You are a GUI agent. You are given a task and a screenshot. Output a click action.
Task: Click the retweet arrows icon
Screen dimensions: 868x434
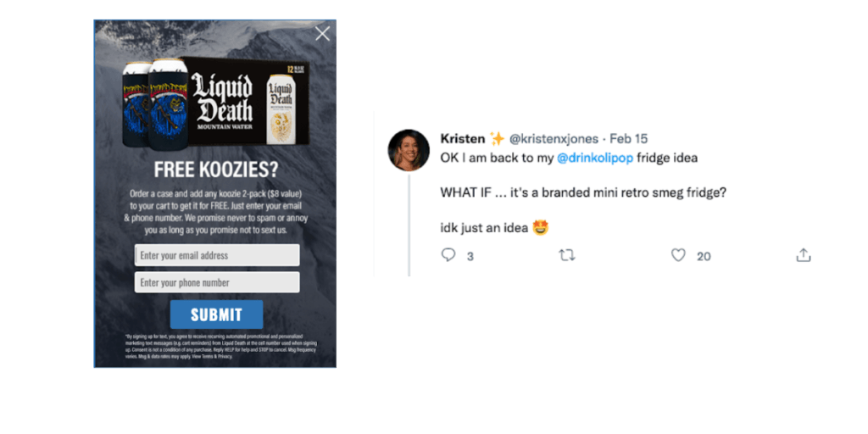[567, 255]
